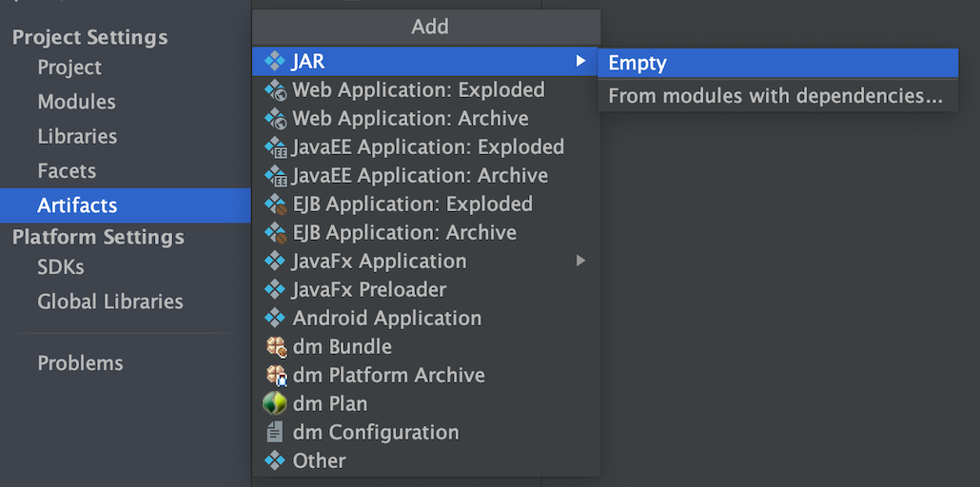The image size is (980, 487).
Task: Choose JavaFx Preloader from Add menu
Action: [369, 290]
